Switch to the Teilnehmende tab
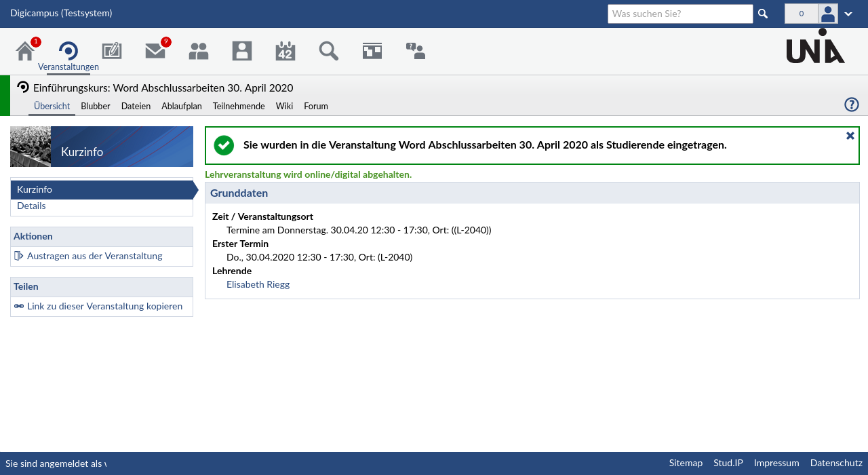868x475 pixels. [239, 106]
